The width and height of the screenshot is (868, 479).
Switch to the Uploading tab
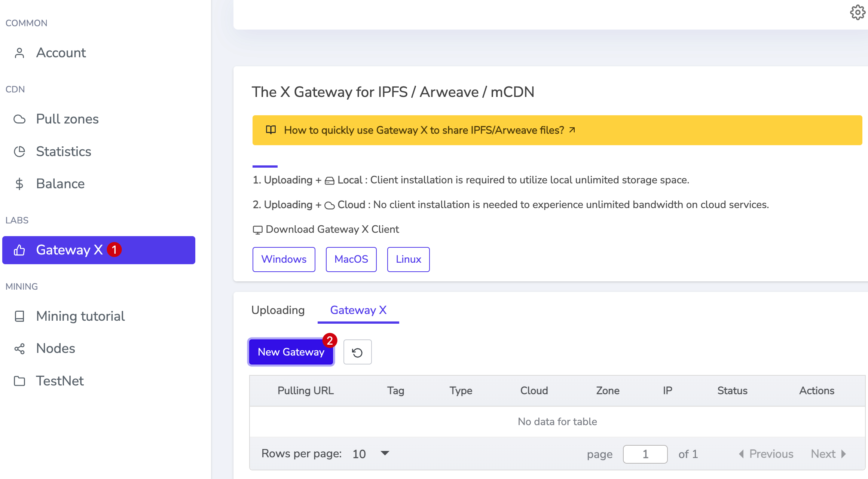pyautogui.click(x=278, y=310)
